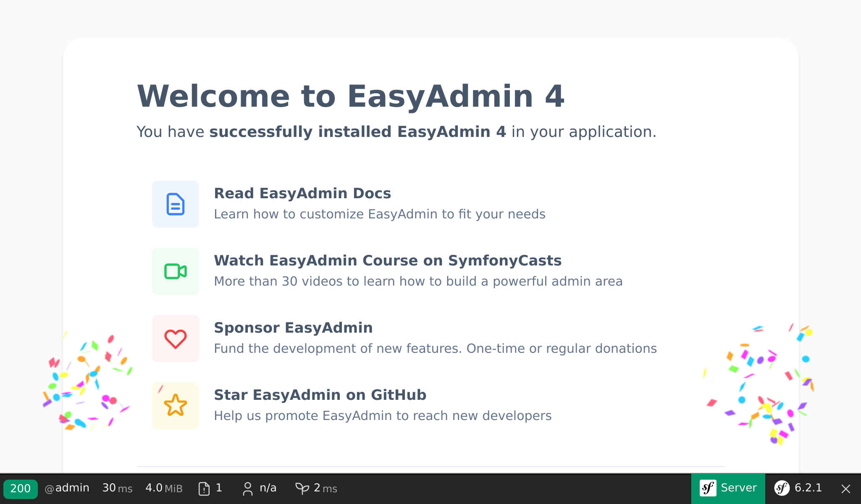Open Star EasyAdmin on GitHub link
Screen dimensions: 861x504
click(320, 395)
